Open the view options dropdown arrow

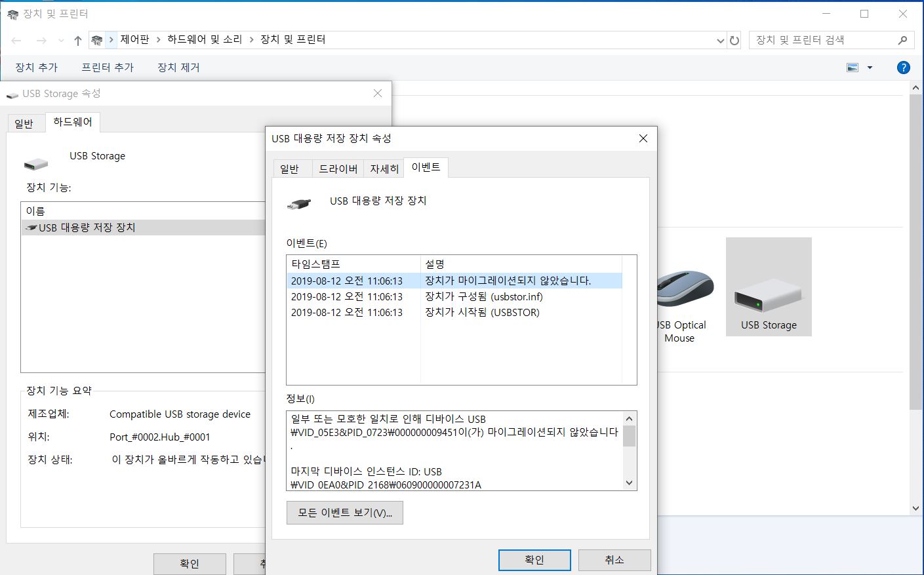tap(870, 68)
